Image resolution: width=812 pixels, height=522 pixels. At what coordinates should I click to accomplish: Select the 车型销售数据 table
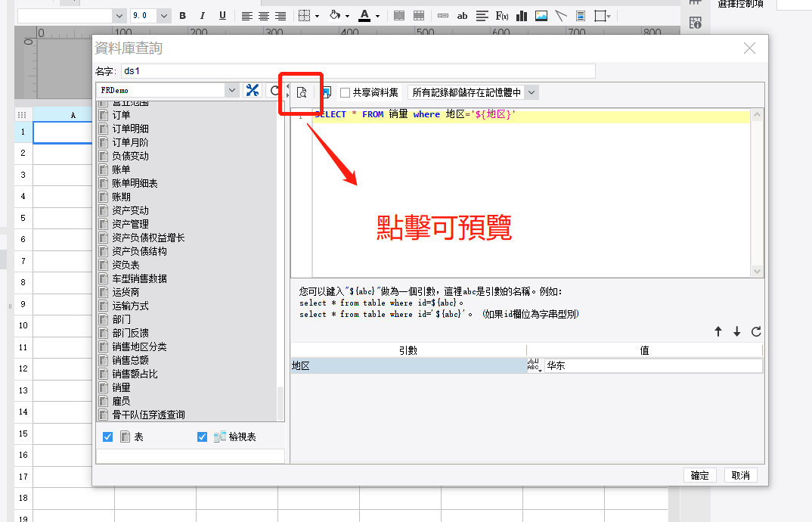[139, 278]
